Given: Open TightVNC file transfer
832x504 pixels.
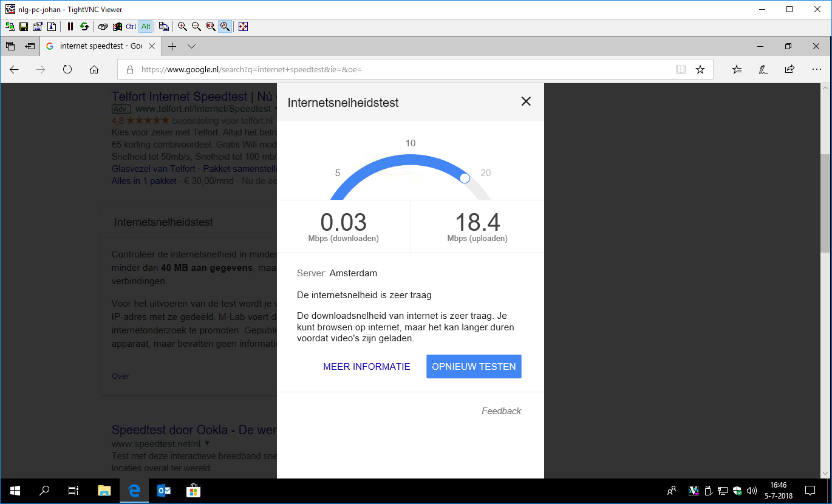Looking at the screenshot, I should tap(164, 27).
